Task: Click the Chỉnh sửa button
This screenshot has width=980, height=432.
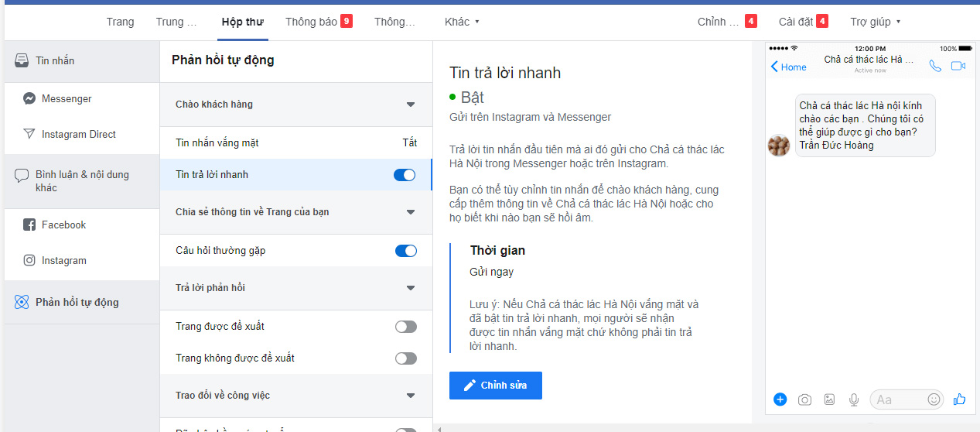Action: [x=496, y=386]
